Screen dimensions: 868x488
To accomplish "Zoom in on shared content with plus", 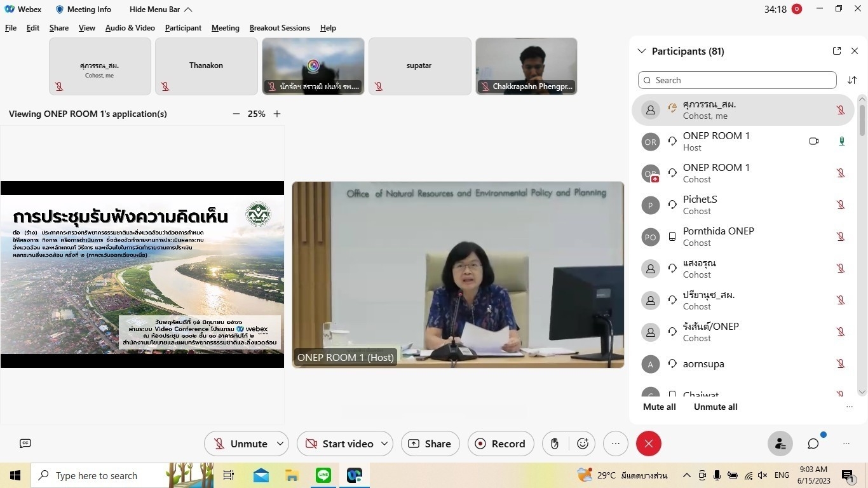I will [277, 114].
